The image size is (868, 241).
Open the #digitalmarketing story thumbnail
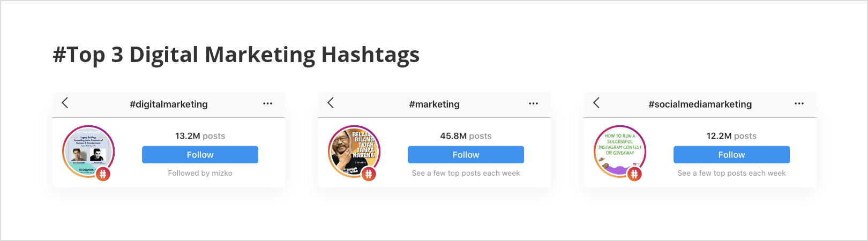(x=88, y=152)
